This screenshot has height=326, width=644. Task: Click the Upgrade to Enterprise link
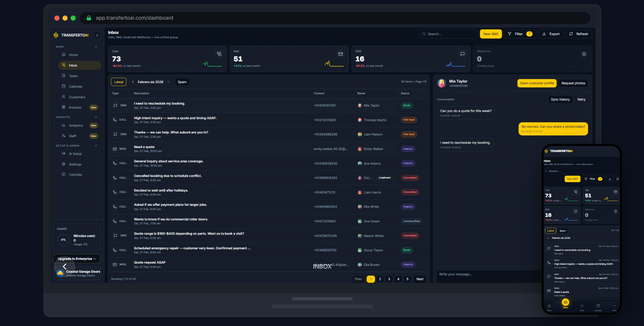76,259
